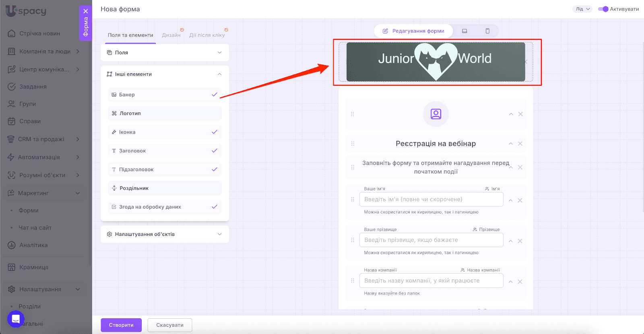
Task: Click the user avatar icon in form
Action: tap(436, 114)
